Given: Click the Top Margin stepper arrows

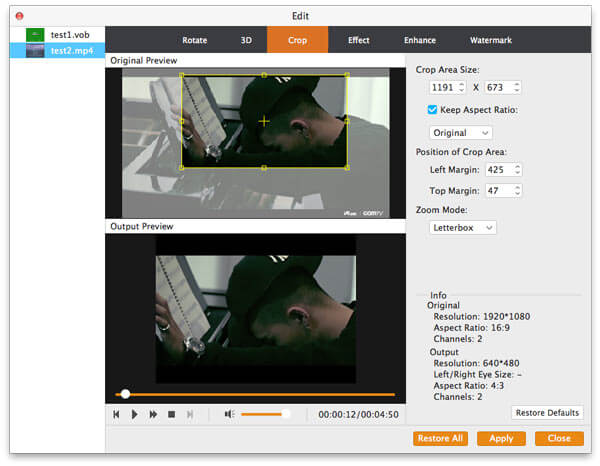Looking at the screenshot, I should point(517,190).
